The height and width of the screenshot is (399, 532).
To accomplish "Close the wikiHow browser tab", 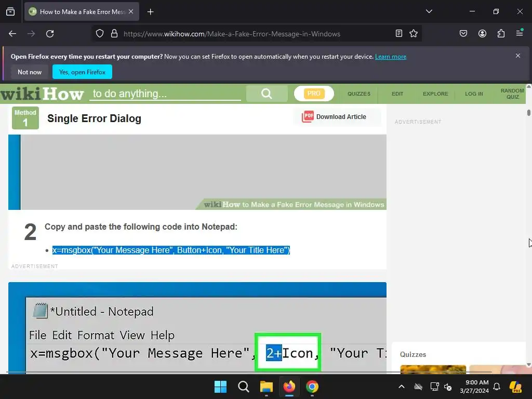I will (131, 11).
